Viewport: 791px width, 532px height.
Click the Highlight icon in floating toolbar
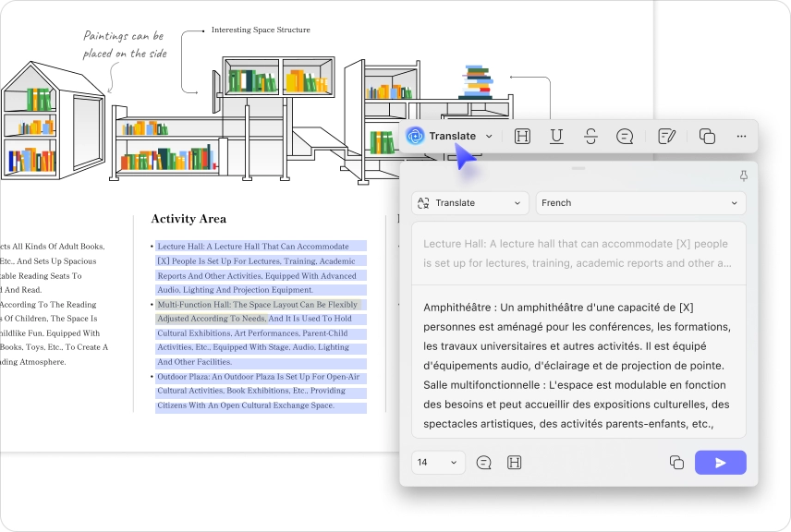point(522,137)
